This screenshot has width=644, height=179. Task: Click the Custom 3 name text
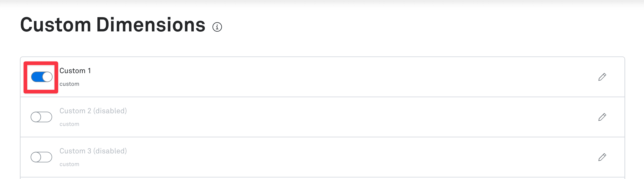75,151
